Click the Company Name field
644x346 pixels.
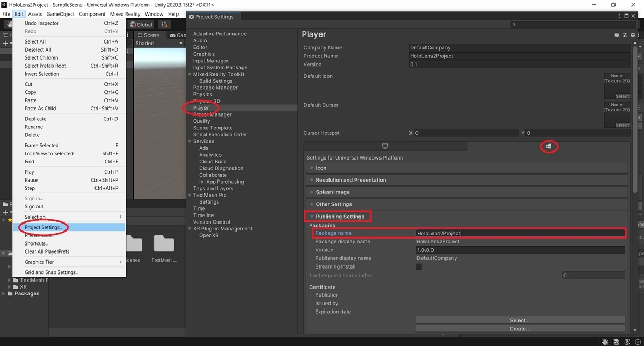519,48
